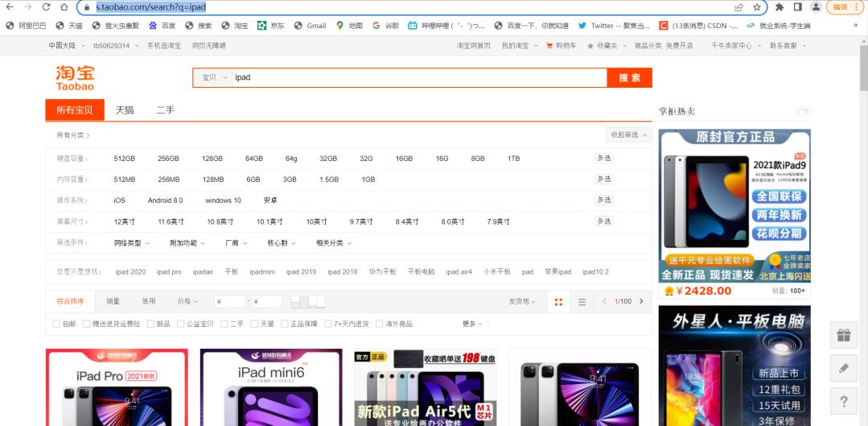Image resolution: width=868 pixels, height=426 pixels.
Task: Open the Gmail bookmark
Action: 310,26
